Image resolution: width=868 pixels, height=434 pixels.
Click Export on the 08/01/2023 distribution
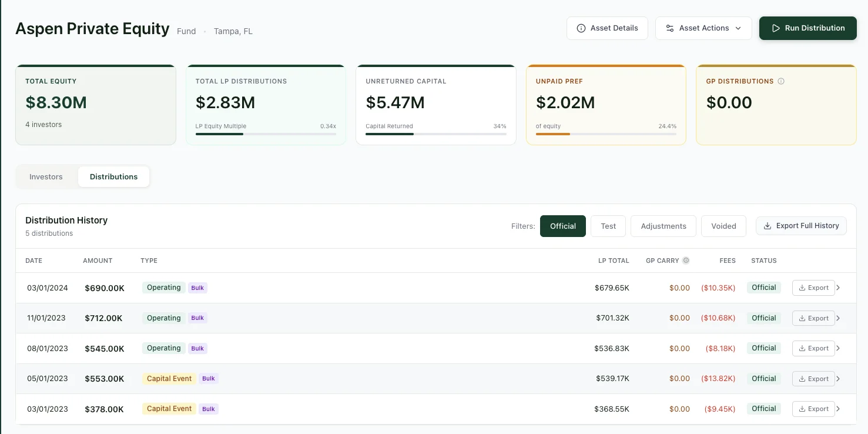click(813, 348)
